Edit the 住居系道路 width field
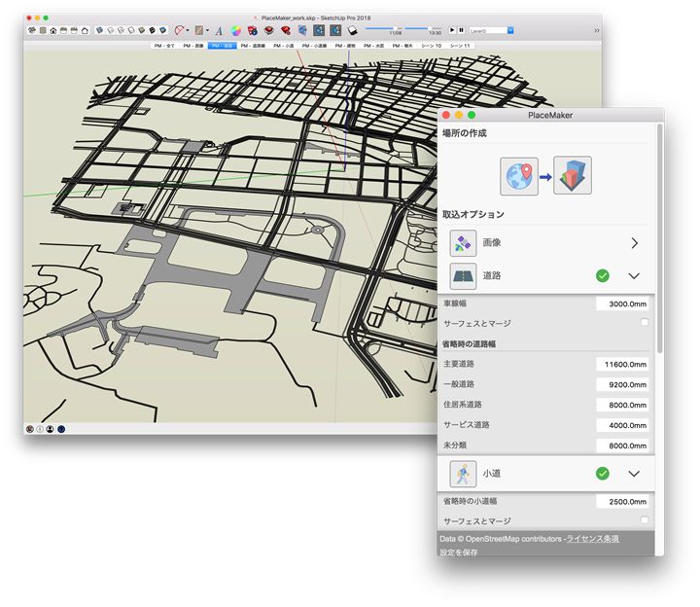This screenshot has height=607, width=700. tap(622, 405)
